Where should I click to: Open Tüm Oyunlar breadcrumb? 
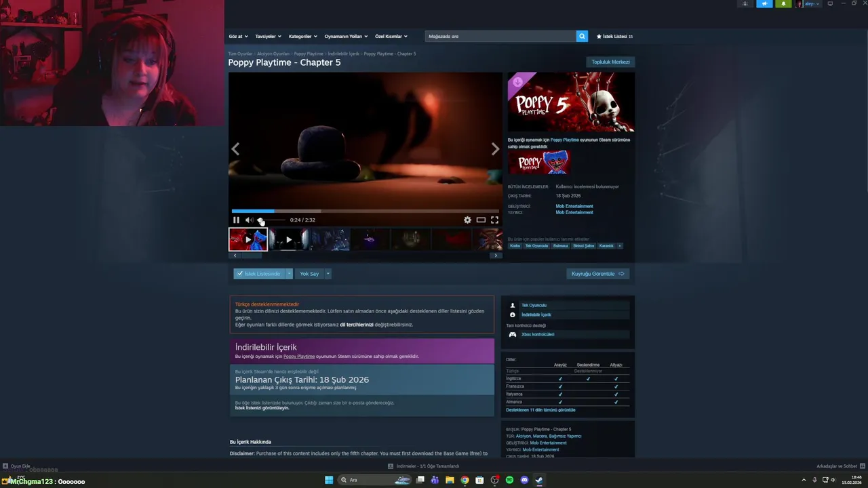pos(240,54)
